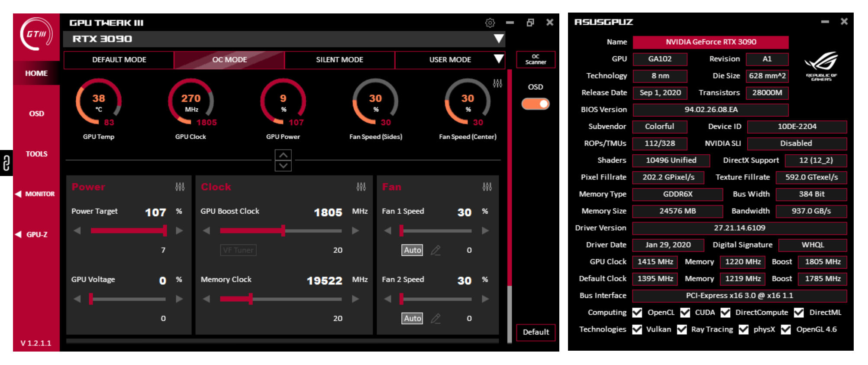Toggle the Vulkan checkbox

click(637, 329)
